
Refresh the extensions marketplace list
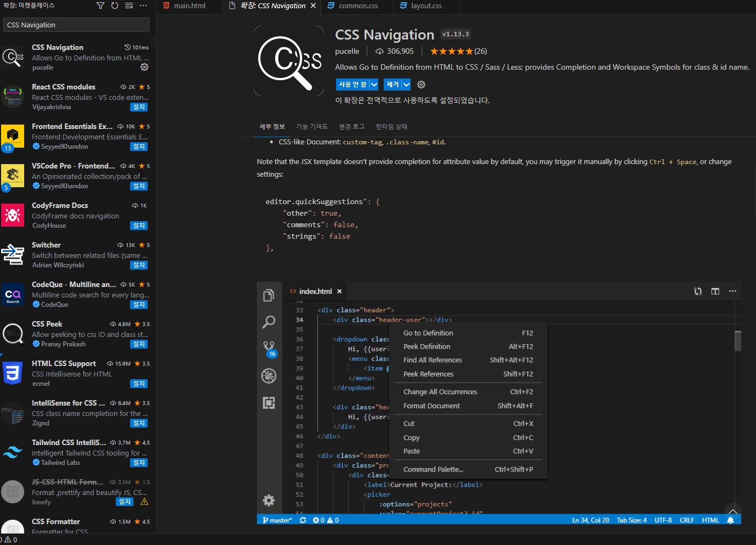click(x=115, y=5)
